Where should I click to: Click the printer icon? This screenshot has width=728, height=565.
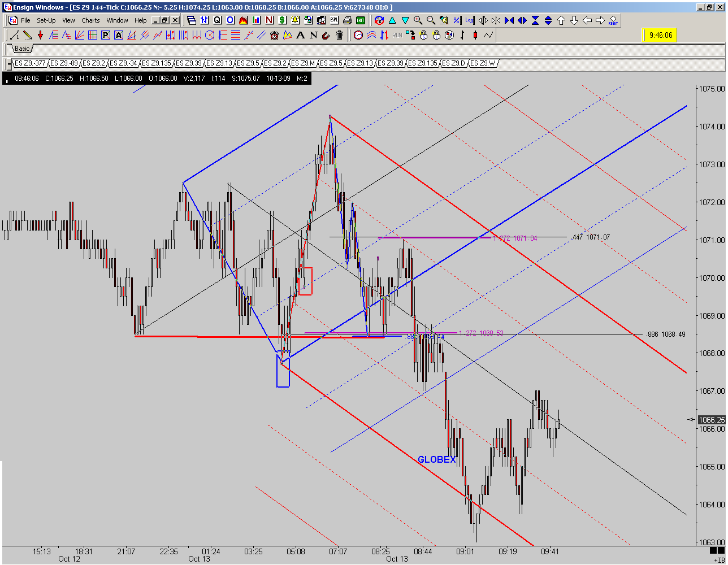pos(347,20)
